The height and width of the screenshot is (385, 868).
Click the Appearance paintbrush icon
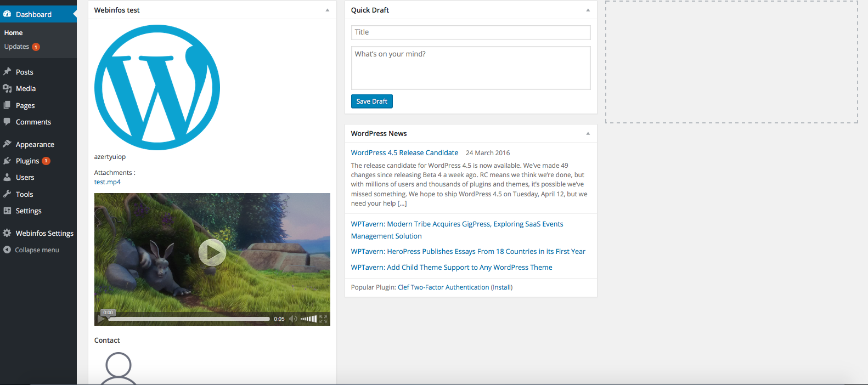pyautogui.click(x=7, y=144)
